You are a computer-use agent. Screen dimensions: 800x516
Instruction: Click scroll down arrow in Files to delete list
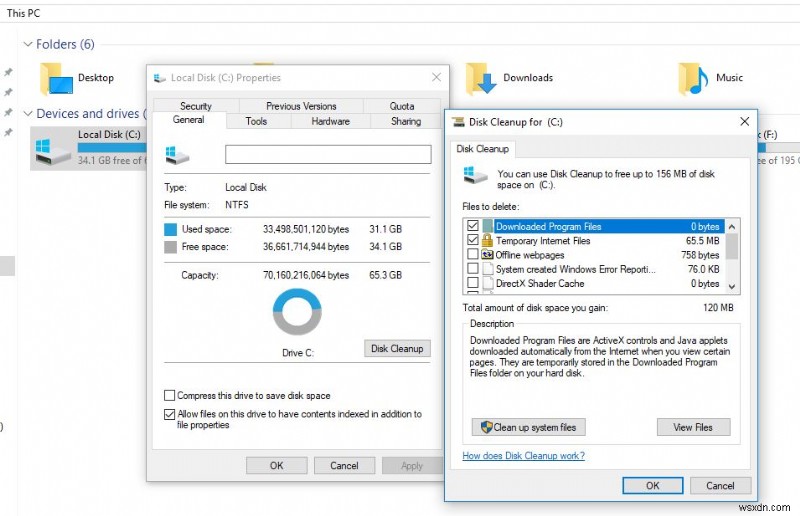[732, 286]
